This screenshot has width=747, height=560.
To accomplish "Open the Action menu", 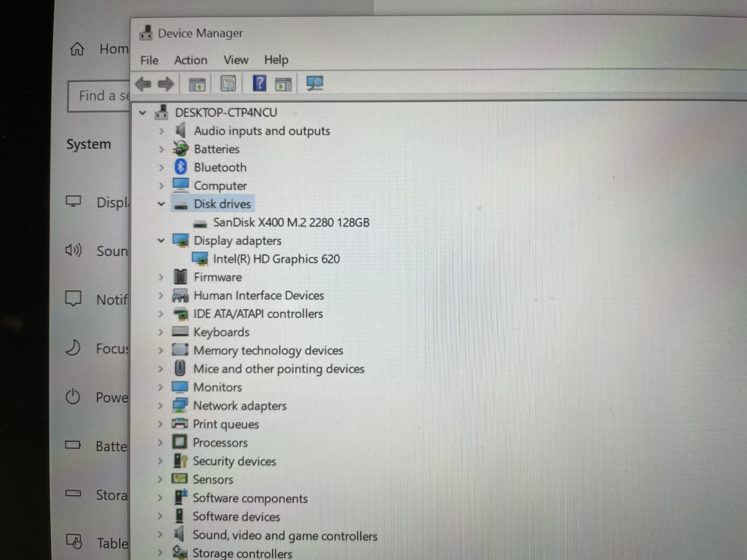I will pyautogui.click(x=190, y=60).
